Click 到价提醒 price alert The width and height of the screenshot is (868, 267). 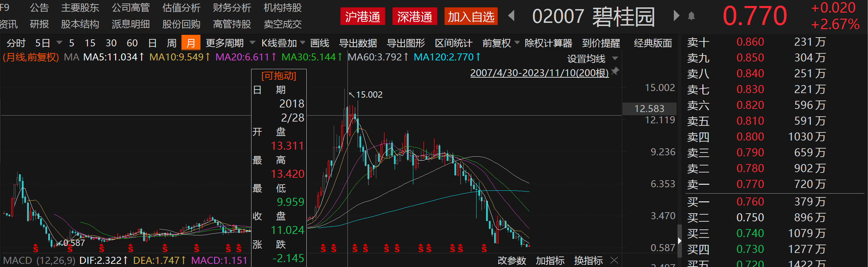pos(601,43)
